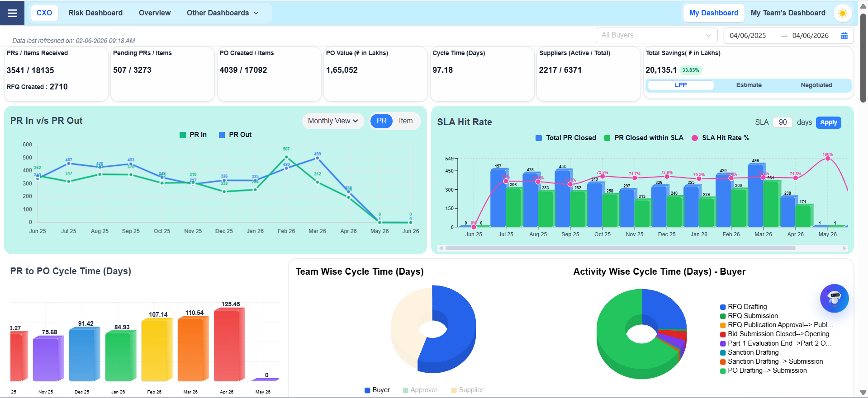
Task: Toggle SLA Hit Rate % legend marker
Action: coord(695,138)
